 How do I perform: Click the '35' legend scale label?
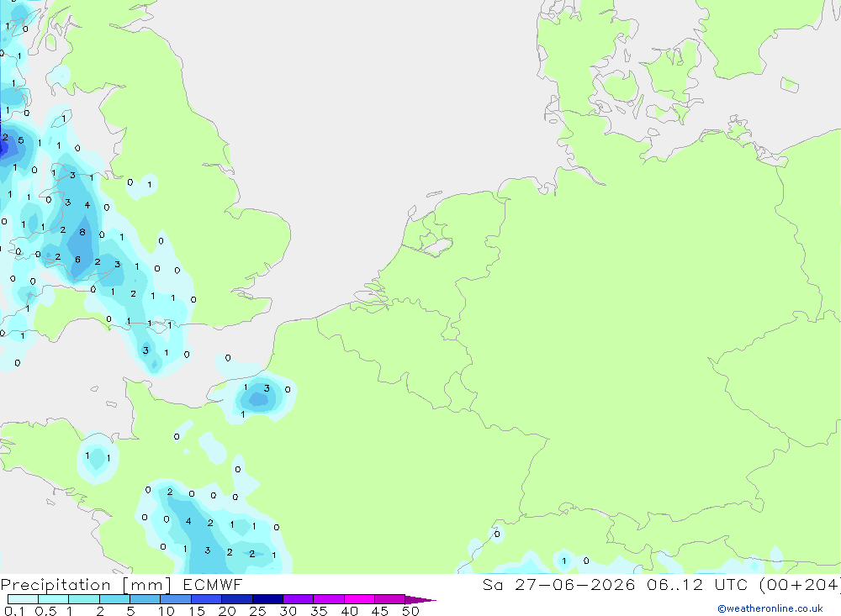coord(319,611)
